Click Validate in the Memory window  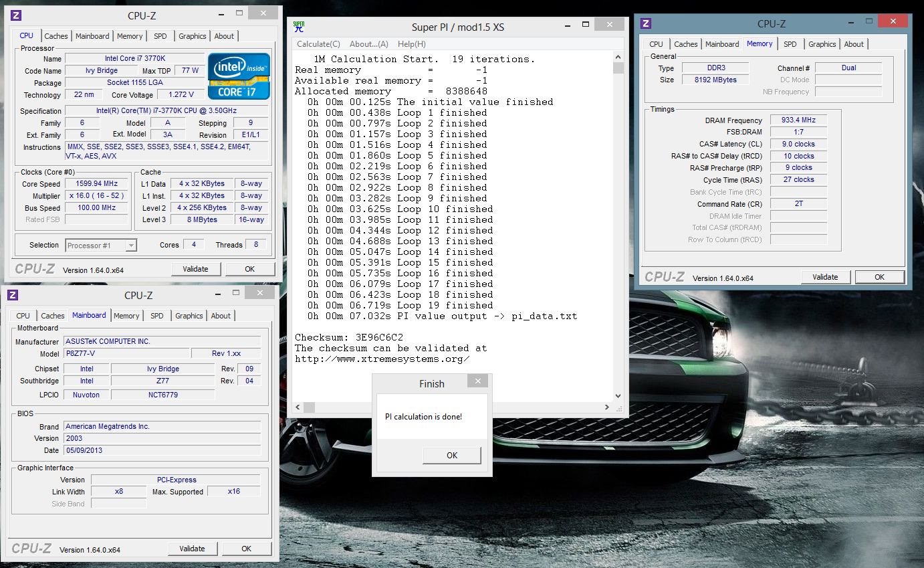click(825, 277)
